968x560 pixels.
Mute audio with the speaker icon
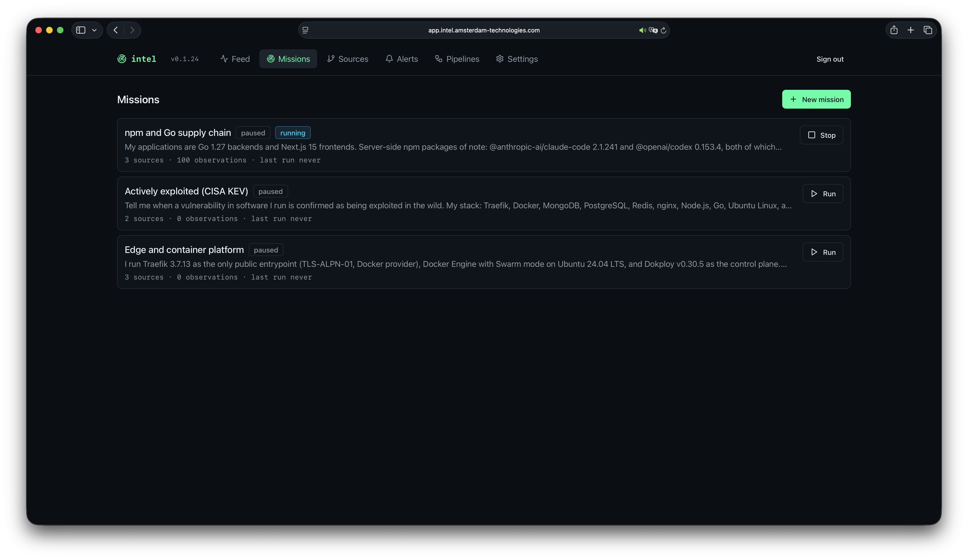pyautogui.click(x=642, y=30)
